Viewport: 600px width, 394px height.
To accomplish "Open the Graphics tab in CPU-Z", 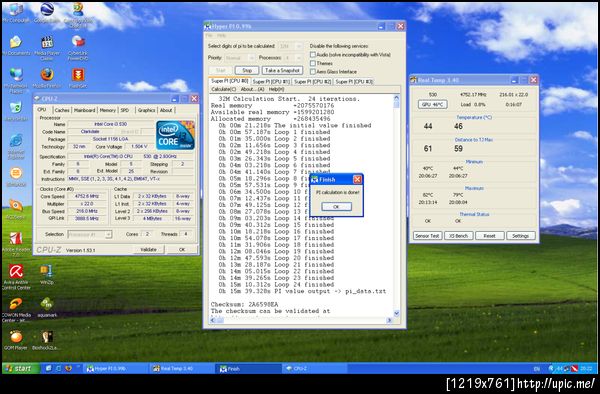I will tap(147, 110).
